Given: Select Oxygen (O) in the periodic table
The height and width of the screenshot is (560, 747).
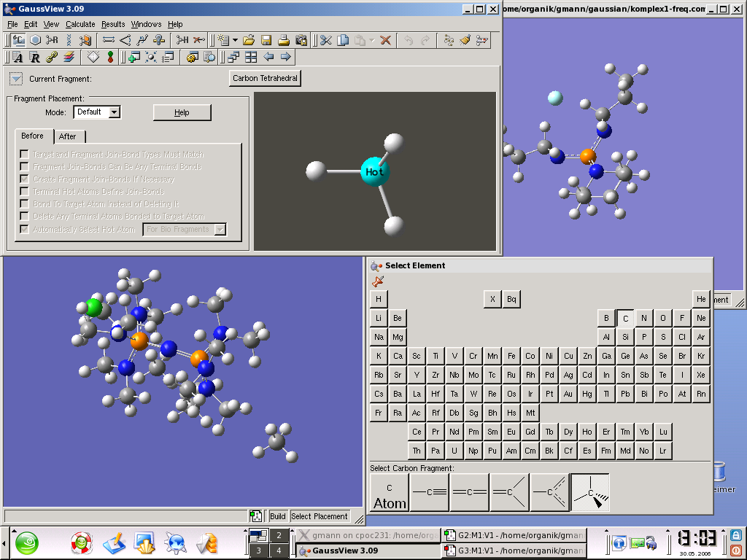Looking at the screenshot, I should [x=662, y=318].
